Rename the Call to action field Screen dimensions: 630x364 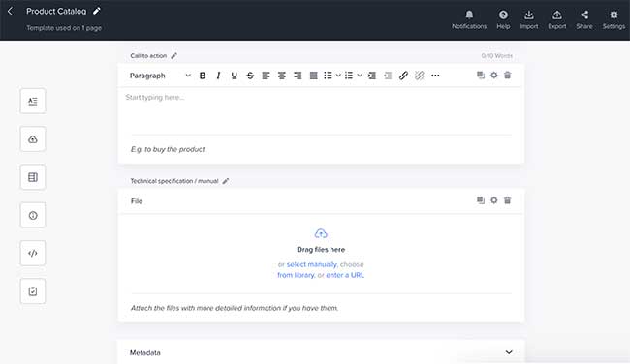pyautogui.click(x=173, y=56)
